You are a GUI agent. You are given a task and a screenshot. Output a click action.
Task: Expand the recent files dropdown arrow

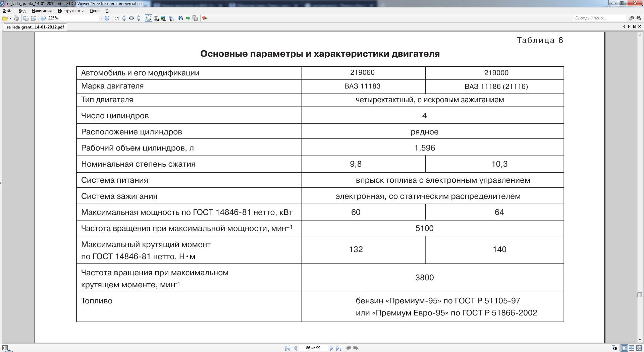(10, 18)
